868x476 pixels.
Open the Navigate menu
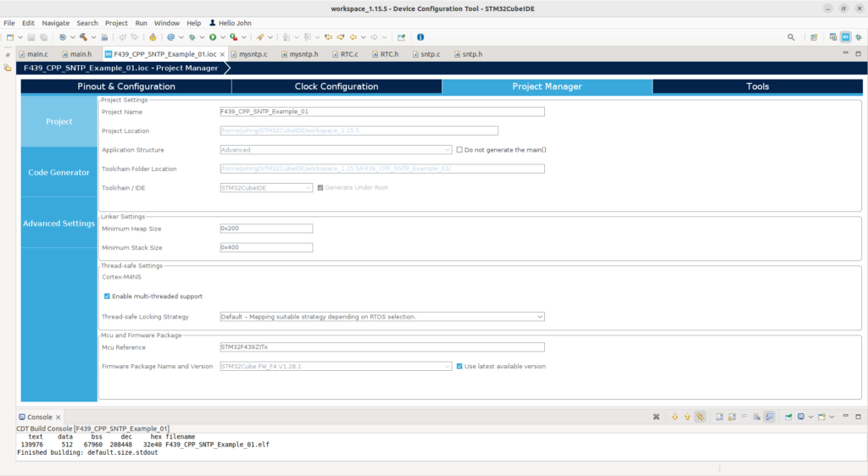pos(56,23)
